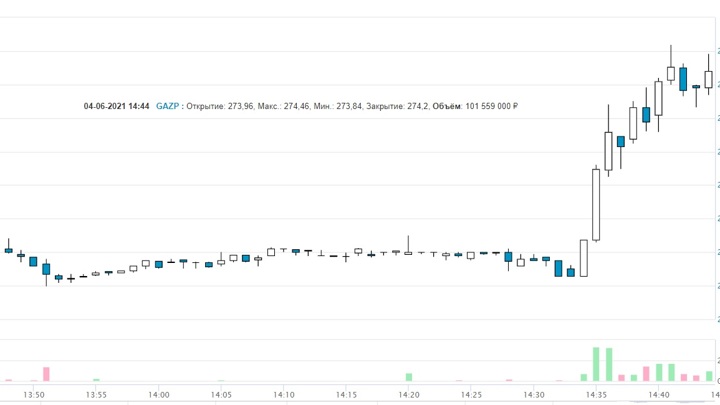Viewport: 720px width, 405px height.
Task: Click the tallest green volume bar at 14:35
Action: (596, 364)
